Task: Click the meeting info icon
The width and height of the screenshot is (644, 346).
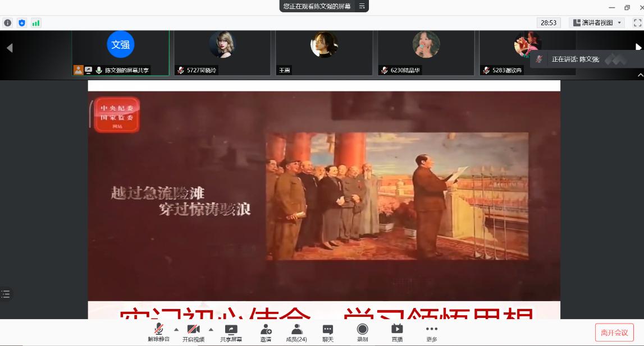Action: coord(7,23)
